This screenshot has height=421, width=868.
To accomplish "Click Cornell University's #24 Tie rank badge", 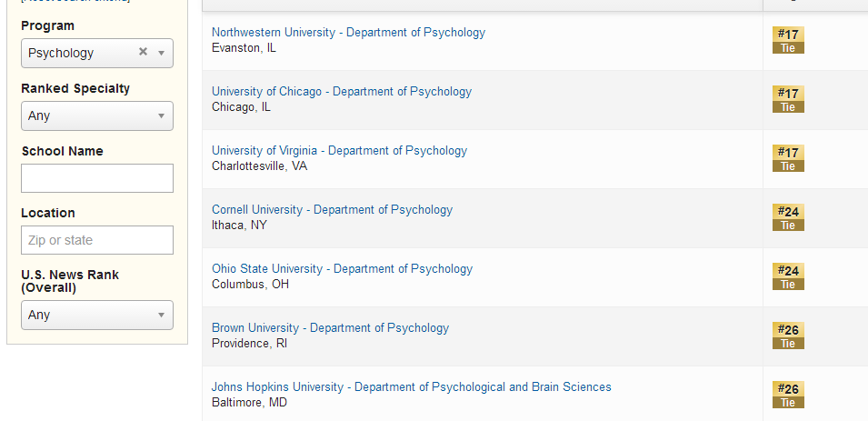I will pyautogui.click(x=788, y=217).
